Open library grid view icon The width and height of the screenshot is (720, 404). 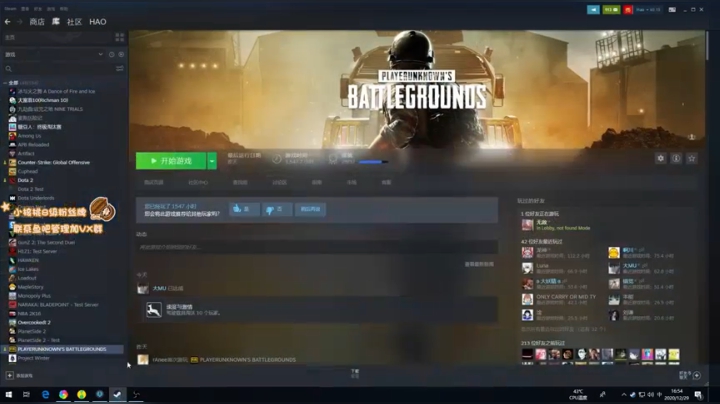(119, 37)
